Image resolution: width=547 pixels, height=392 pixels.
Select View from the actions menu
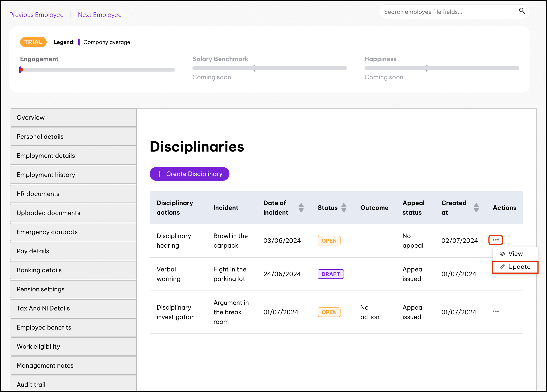(x=515, y=254)
